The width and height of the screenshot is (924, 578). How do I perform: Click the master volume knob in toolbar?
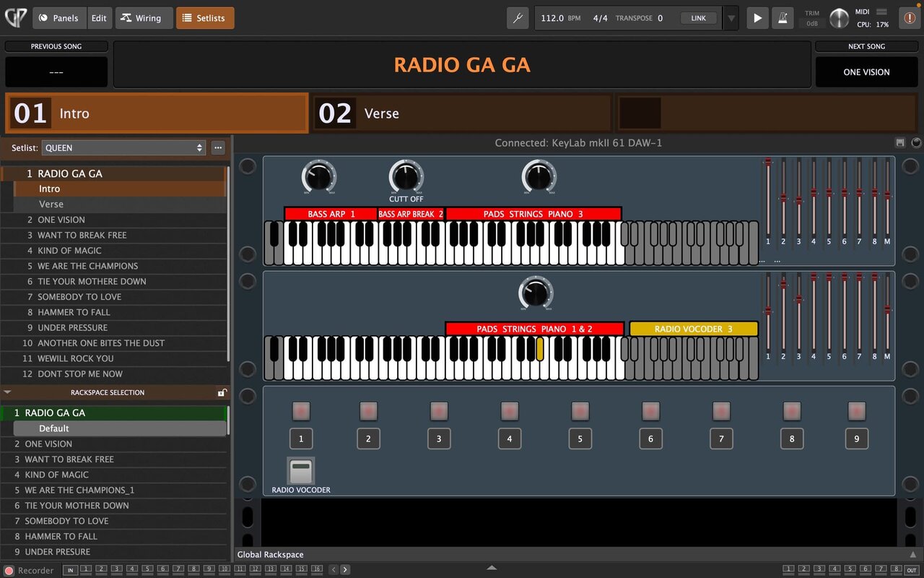coord(839,18)
